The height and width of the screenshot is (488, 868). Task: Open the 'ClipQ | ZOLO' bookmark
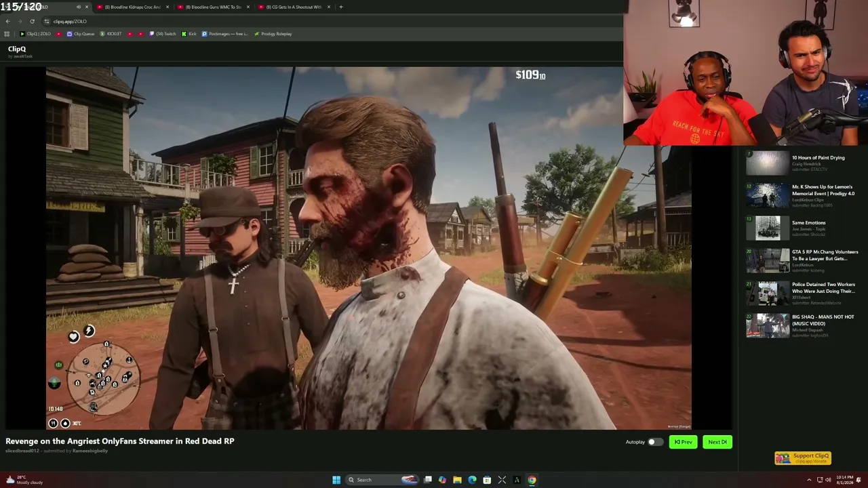tap(35, 34)
